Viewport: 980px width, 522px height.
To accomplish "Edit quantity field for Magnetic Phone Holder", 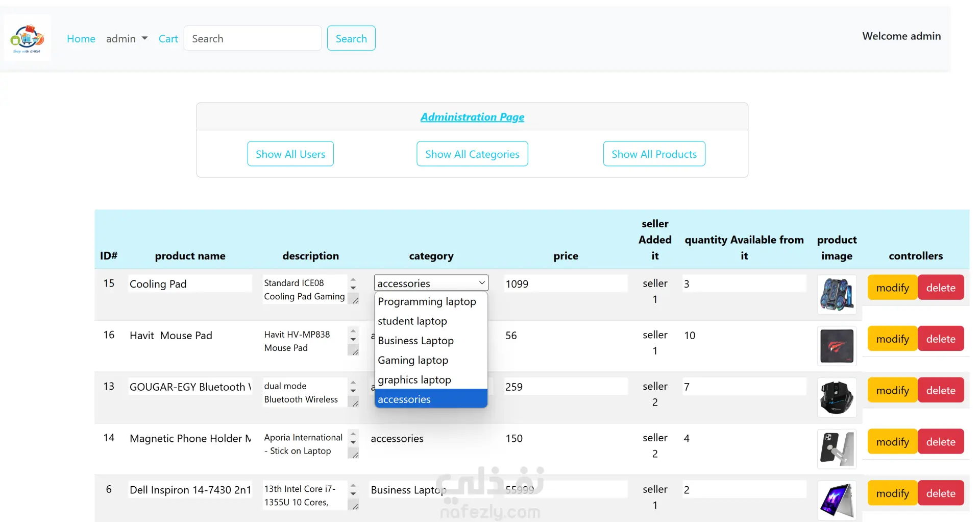I will (x=744, y=439).
